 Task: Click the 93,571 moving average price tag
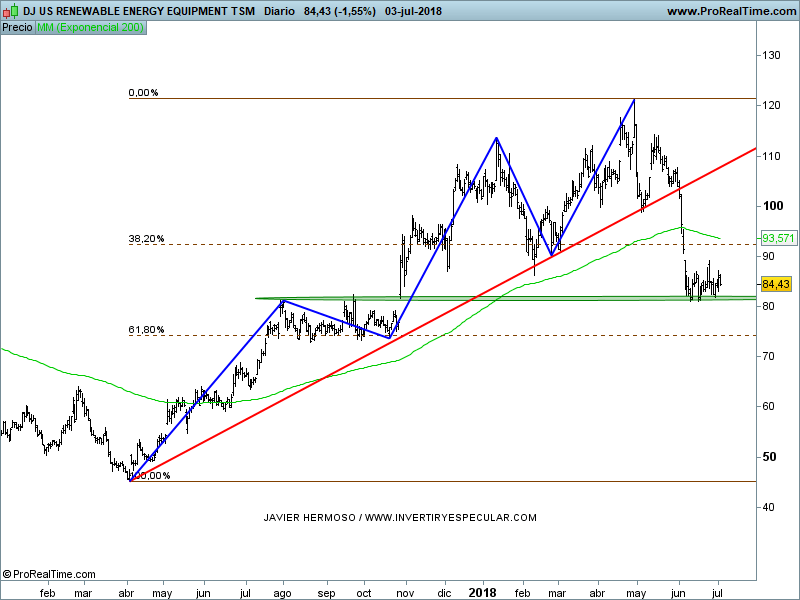[776, 238]
